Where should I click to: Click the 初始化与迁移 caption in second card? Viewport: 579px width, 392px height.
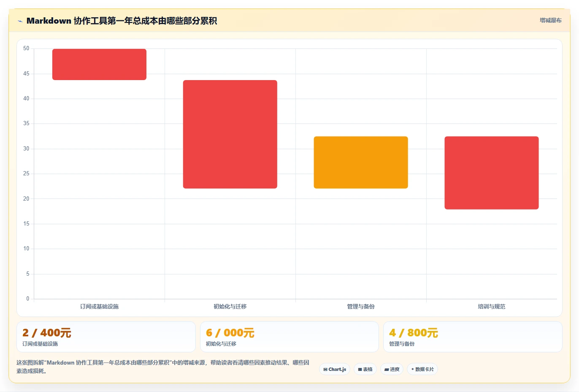[221, 344]
